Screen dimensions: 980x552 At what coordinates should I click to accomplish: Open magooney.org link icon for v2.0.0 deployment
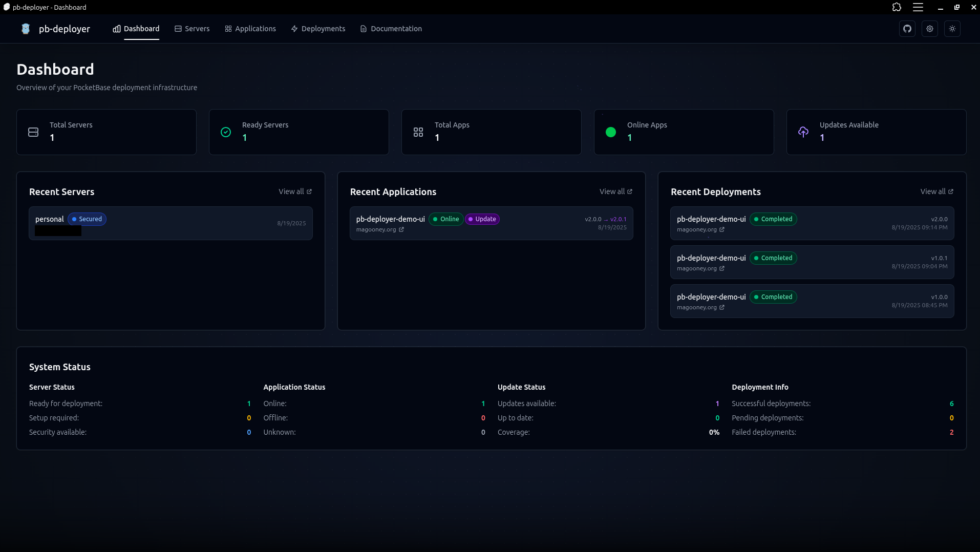tap(722, 229)
